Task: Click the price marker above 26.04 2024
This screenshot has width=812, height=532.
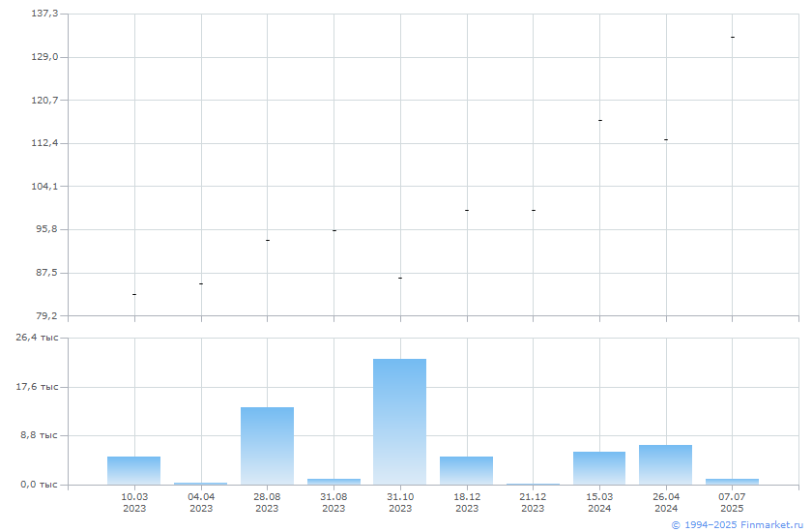Action: pyautogui.click(x=666, y=139)
